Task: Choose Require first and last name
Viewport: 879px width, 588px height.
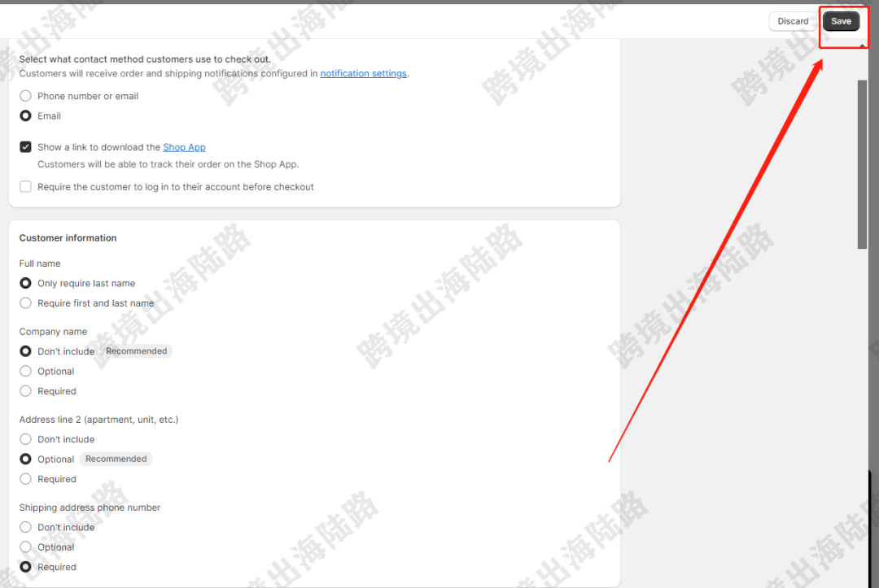Action: point(25,303)
